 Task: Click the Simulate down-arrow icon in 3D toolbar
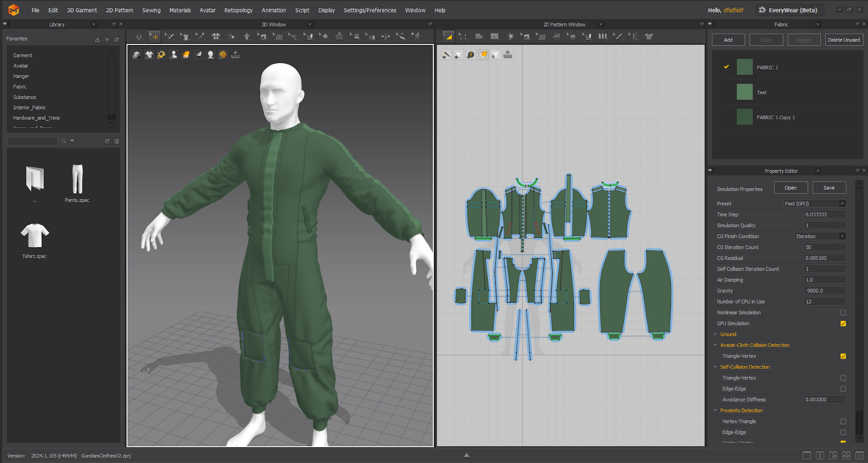(139, 36)
